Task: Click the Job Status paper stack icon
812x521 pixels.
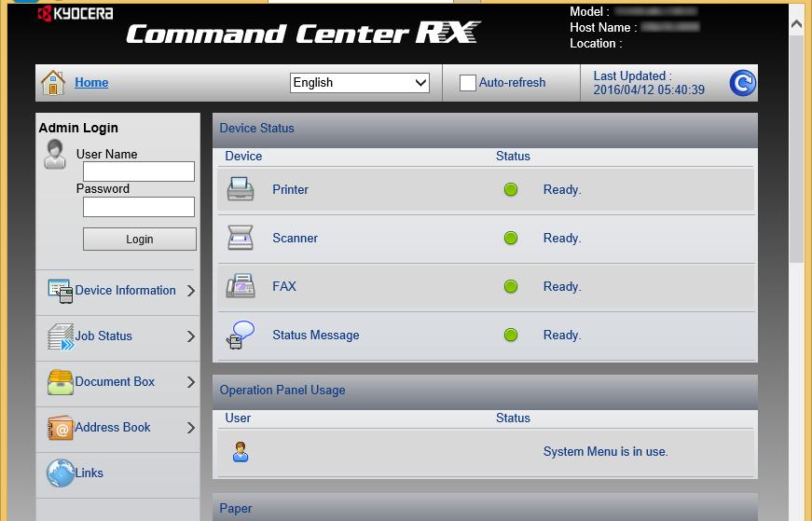Action: (x=60, y=336)
